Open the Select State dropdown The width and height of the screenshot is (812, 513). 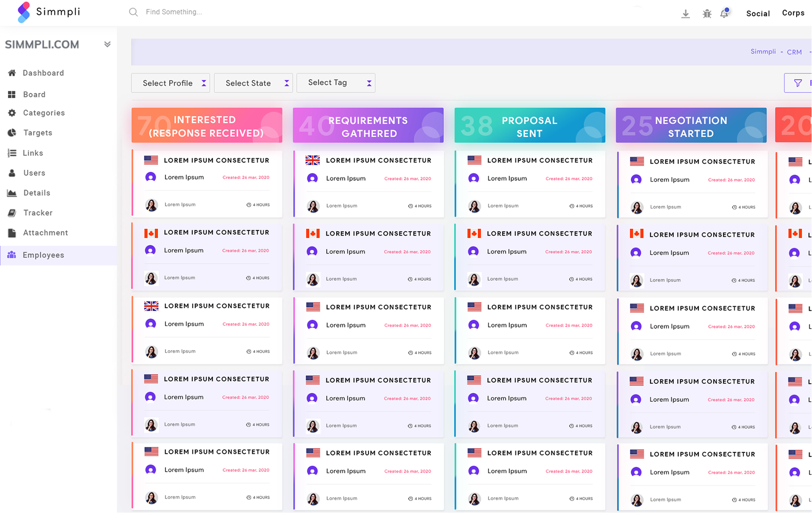(253, 83)
